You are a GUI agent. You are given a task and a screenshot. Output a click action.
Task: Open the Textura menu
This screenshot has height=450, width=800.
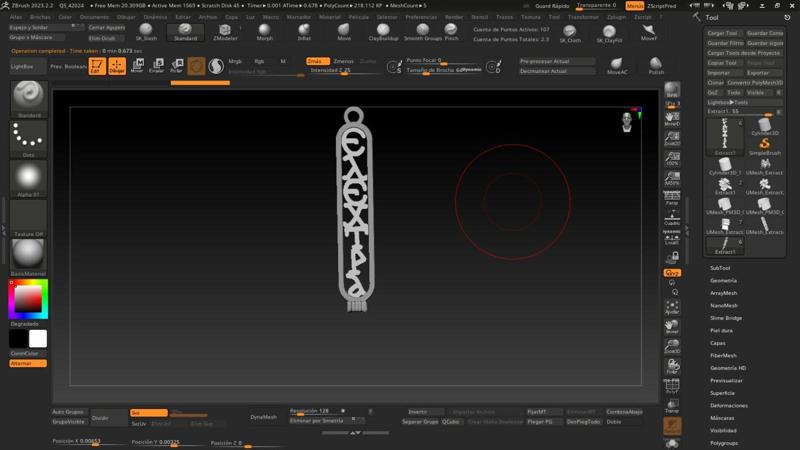pyautogui.click(x=531, y=17)
